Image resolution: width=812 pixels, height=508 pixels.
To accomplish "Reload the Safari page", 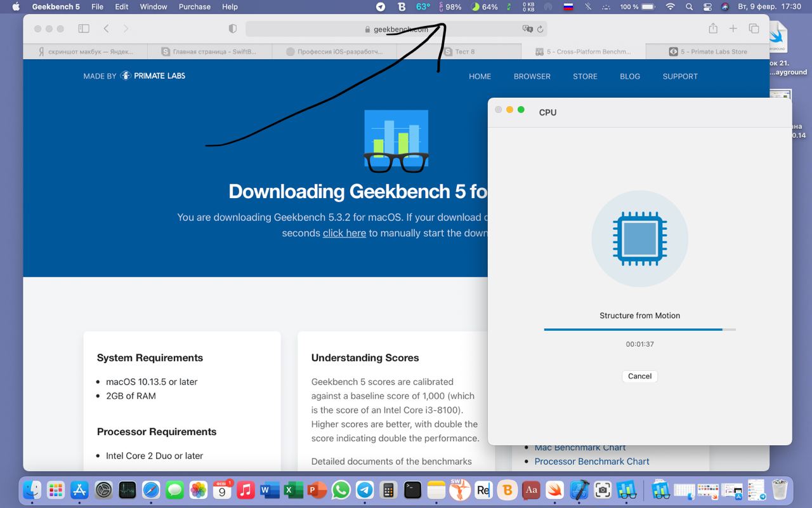I will pyautogui.click(x=540, y=29).
